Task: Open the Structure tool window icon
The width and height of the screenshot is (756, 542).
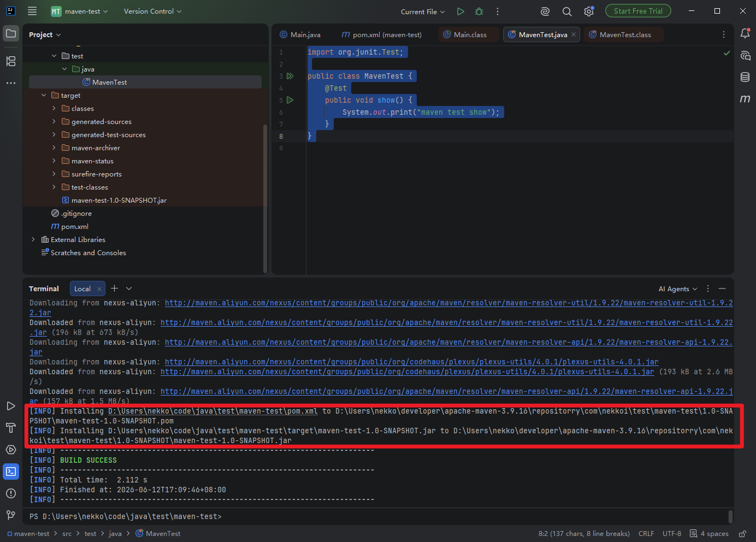Action: 11,61
